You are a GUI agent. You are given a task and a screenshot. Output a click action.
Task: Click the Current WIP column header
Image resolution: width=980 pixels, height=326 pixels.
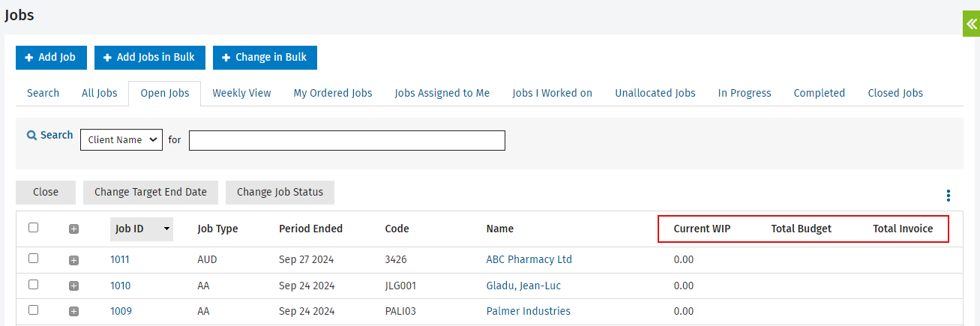pos(702,229)
